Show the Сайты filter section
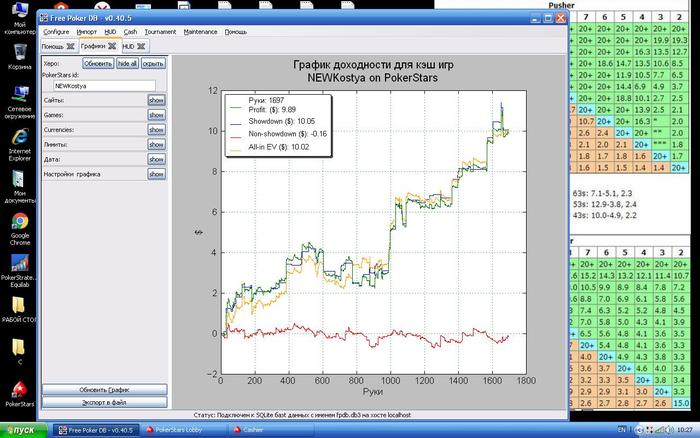 pos(156,100)
